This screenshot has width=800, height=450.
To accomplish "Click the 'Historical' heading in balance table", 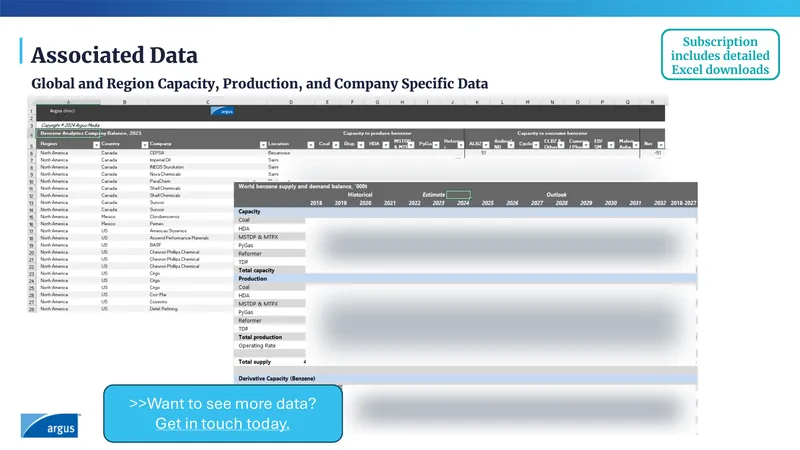I will click(x=360, y=194).
